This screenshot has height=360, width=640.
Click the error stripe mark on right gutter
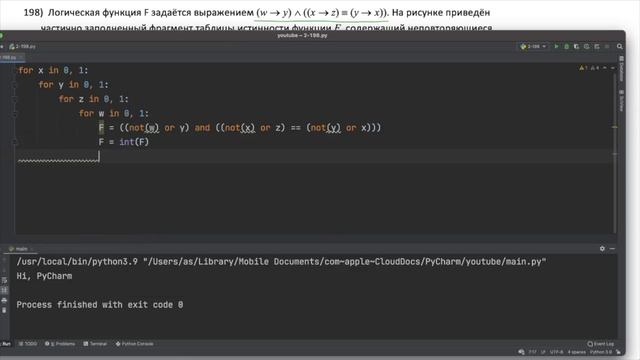pos(615,127)
